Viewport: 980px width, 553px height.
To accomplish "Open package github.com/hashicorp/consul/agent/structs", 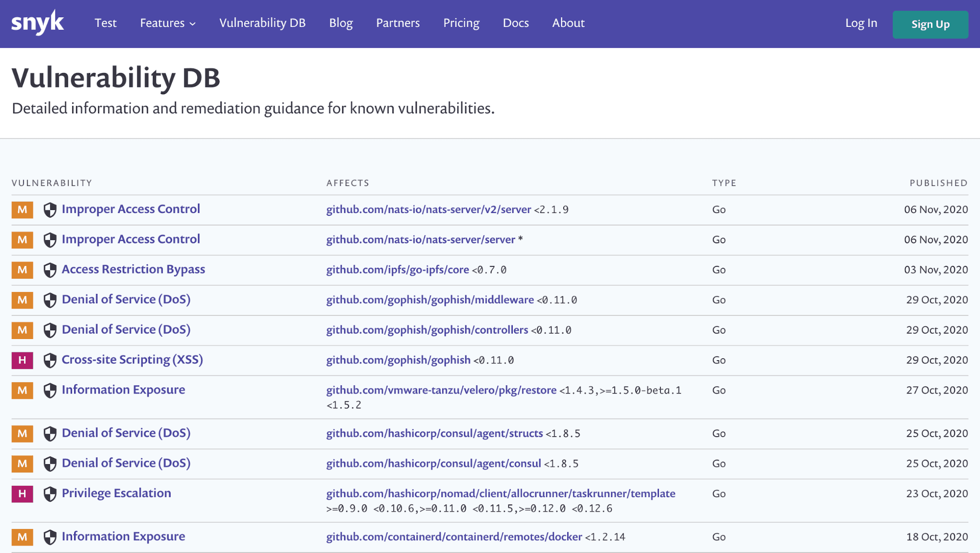I will point(434,433).
